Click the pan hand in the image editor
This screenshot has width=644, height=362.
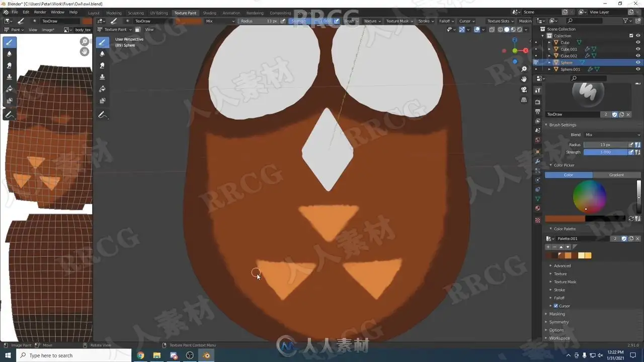85,51
